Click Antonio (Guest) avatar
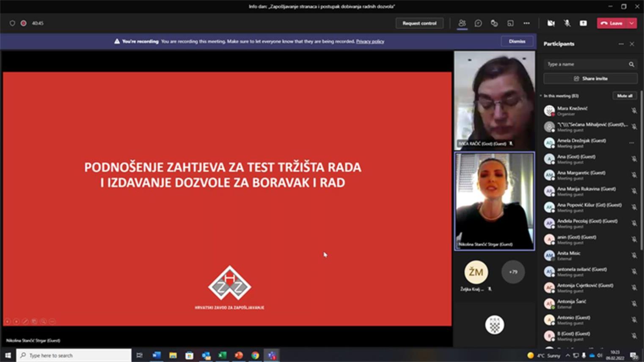This screenshot has width=644, height=362. [x=549, y=320]
